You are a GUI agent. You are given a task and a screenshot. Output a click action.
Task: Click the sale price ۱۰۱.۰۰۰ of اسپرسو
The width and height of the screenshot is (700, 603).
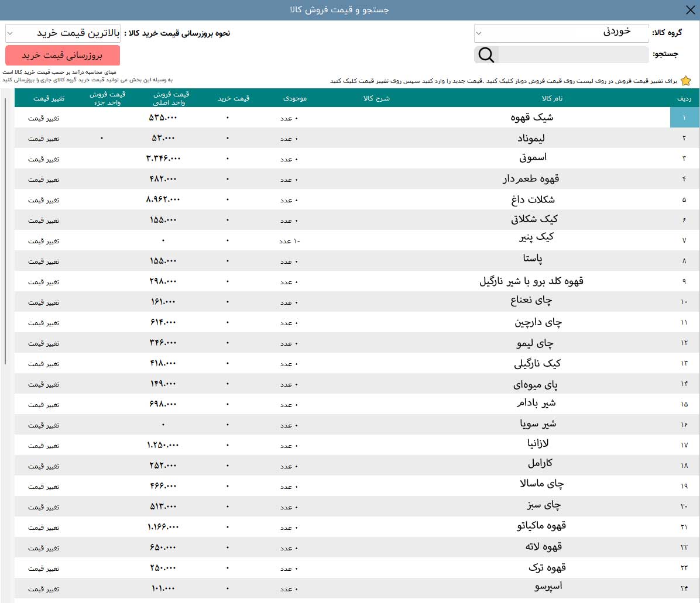coord(163,589)
